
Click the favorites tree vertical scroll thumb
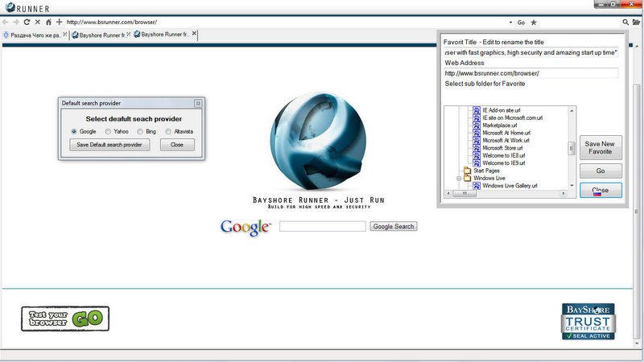[x=572, y=148]
